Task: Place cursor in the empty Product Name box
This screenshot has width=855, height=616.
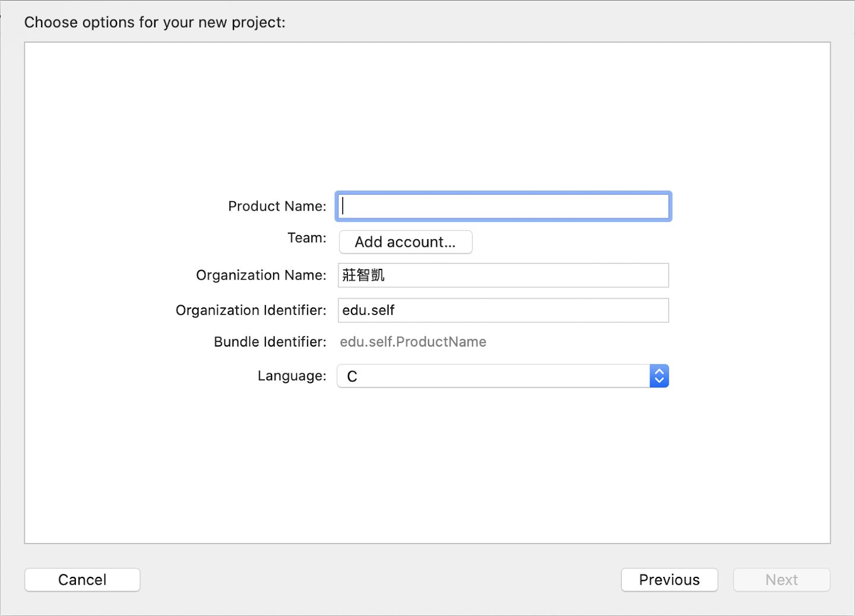Action: pos(502,206)
